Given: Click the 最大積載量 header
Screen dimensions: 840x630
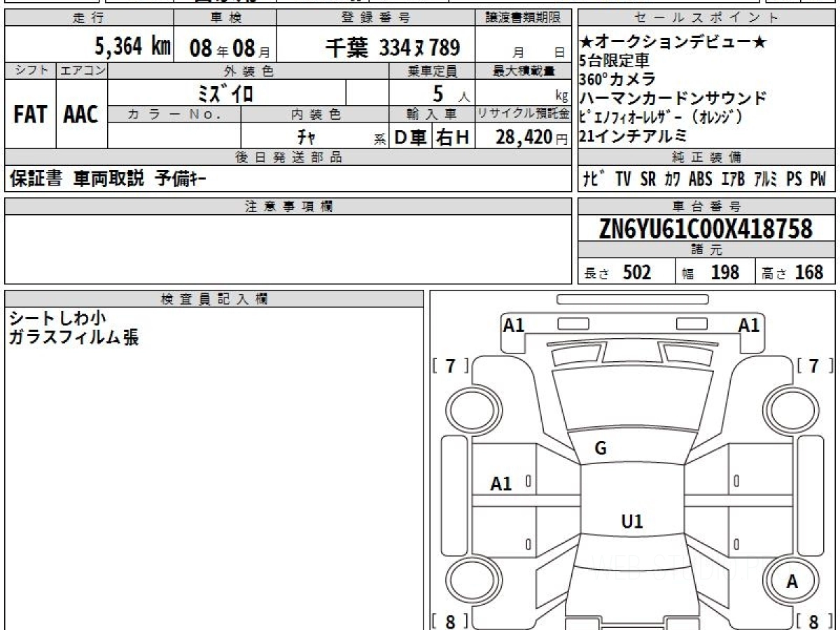Looking at the screenshot, I should 524,71.
